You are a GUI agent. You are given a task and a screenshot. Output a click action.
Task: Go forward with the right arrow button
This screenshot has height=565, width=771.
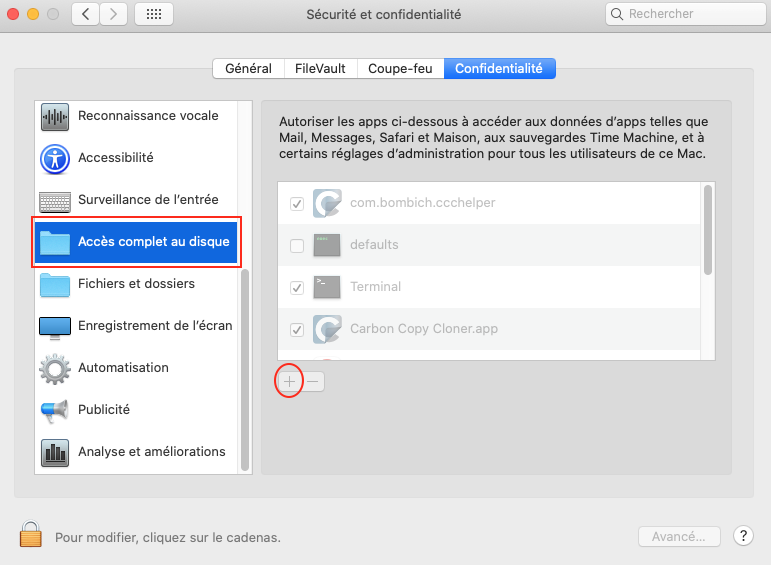[x=114, y=14]
